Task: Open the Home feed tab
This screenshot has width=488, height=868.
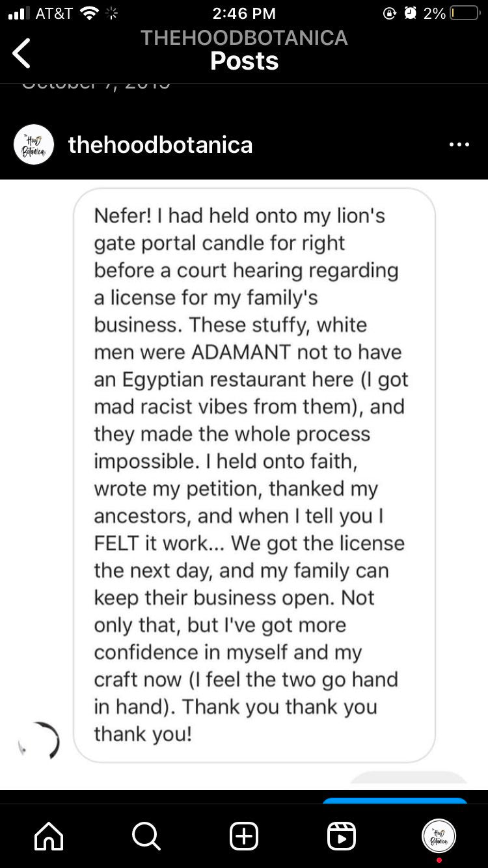Action: click(49, 836)
